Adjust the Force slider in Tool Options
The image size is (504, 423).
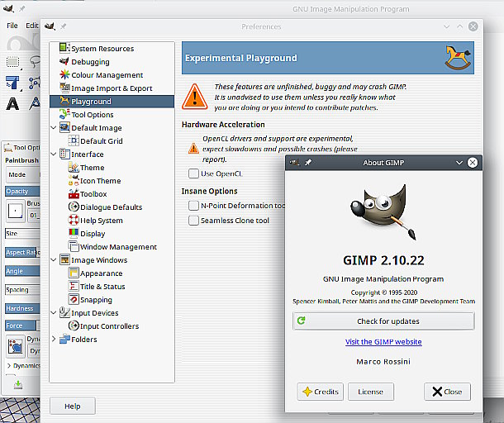[22, 326]
